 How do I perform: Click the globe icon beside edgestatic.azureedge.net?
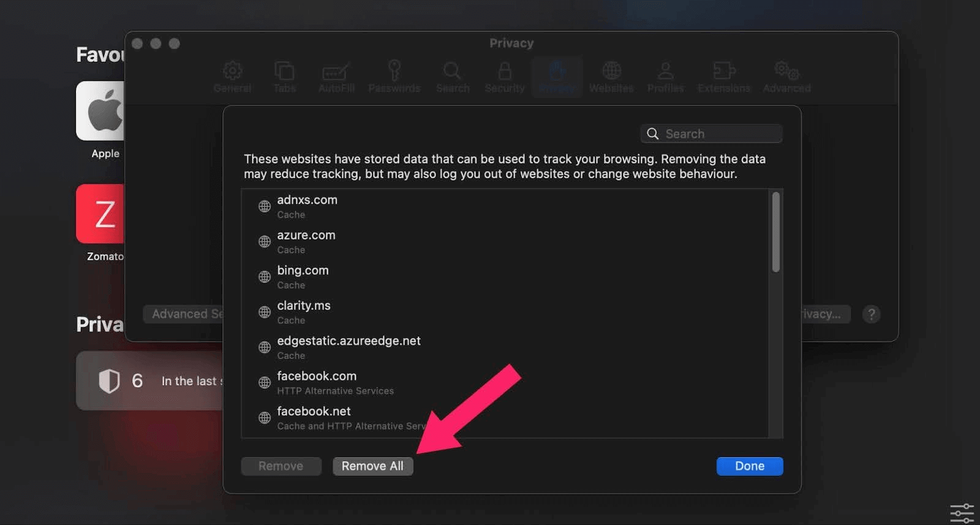[265, 347]
